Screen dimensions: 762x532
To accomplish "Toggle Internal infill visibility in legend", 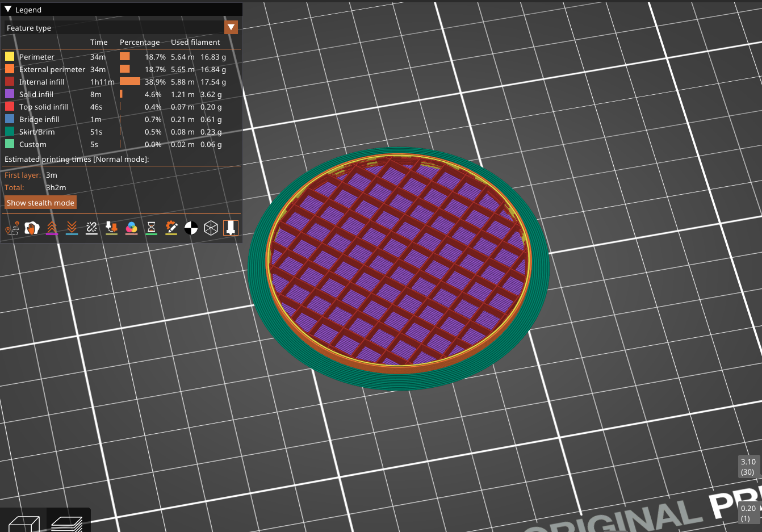I will click(x=41, y=82).
